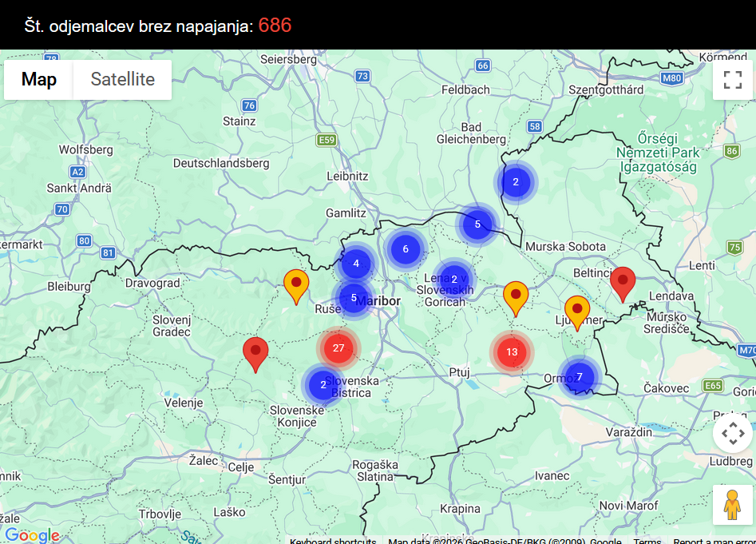Screen dimensions: 756x544
Task: Open the blue cluster numbered 6 near Maribor
Action: [x=405, y=248]
